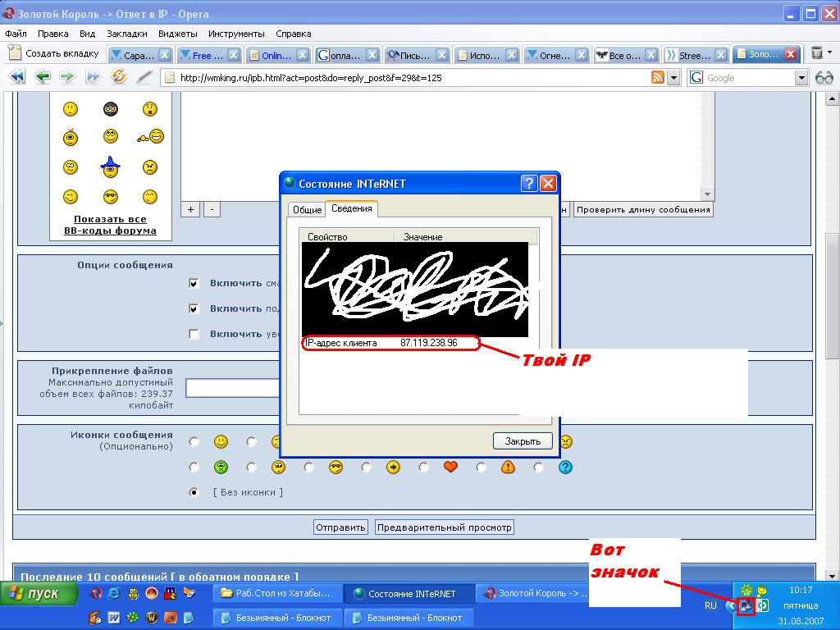Click the 'Закрыть' button in dialog
Image resolution: width=840 pixels, height=630 pixels.
point(523,441)
